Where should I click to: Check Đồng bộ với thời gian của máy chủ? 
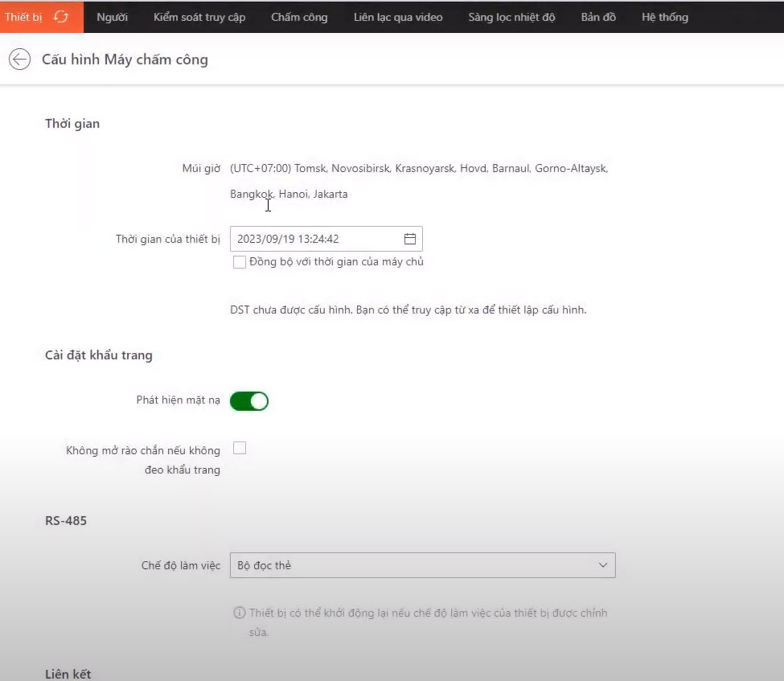pos(239,262)
